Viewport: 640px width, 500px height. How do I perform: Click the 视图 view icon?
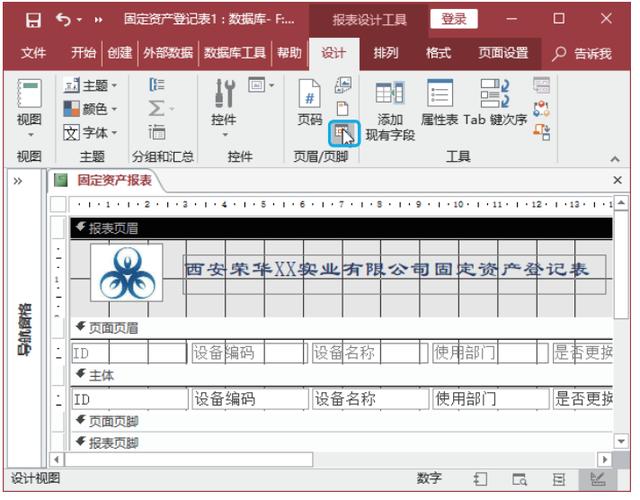pyautogui.click(x=29, y=93)
